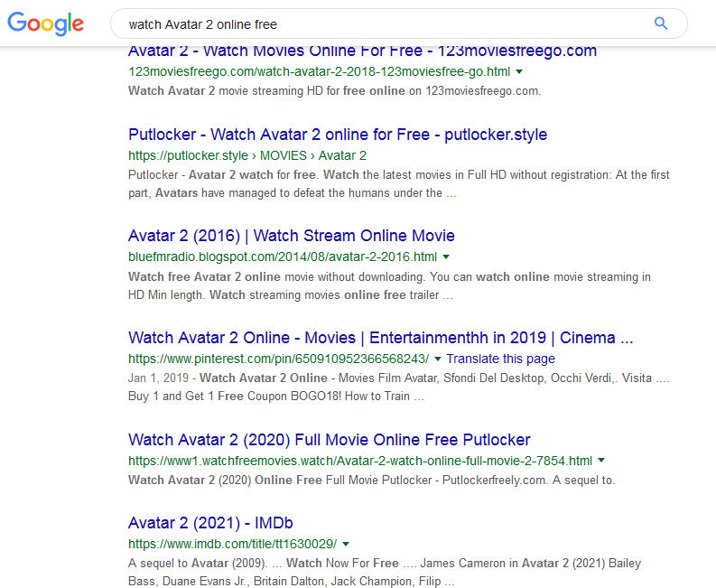Click the pinterest.com pin green URL
This screenshot has width=716, height=588.
[279, 359]
